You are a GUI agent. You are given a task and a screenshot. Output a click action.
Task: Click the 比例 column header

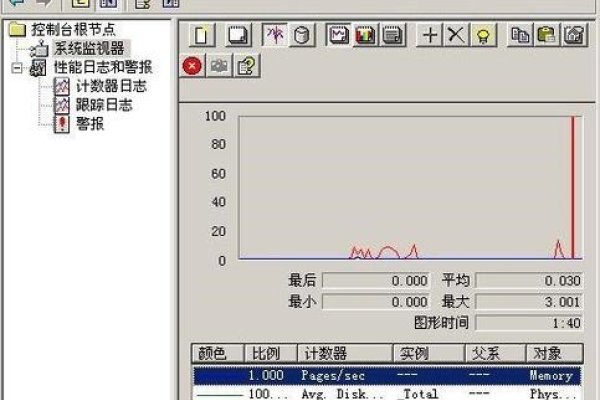click(x=271, y=353)
